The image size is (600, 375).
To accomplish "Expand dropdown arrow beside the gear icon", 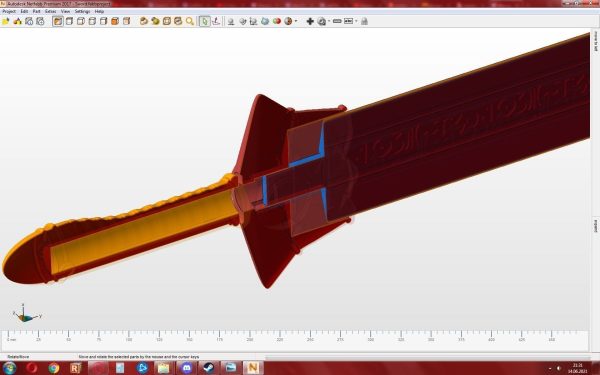I will (329, 21).
